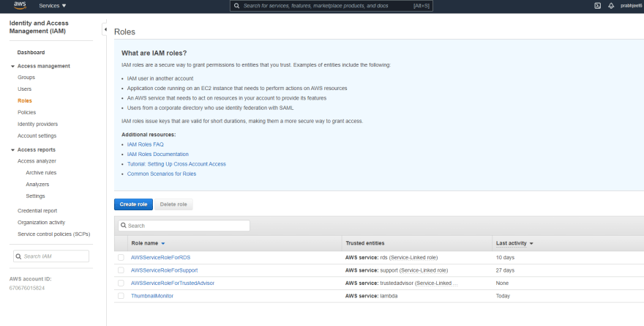
Task: Select the AWSServiceRoleForTrustedAdvisor checkbox
Action: [x=121, y=283]
